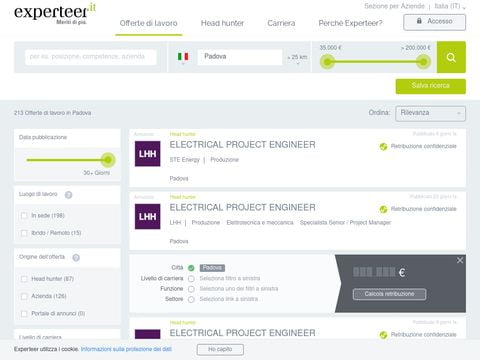Open Sezione per Aziende link
The width and height of the screenshot is (480, 360).
pos(394,6)
